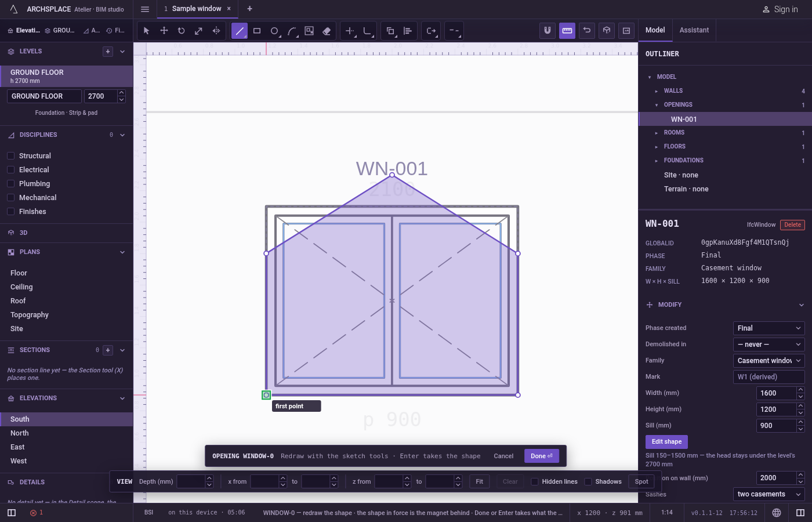Select the Line sketch tool

tap(240, 31)
